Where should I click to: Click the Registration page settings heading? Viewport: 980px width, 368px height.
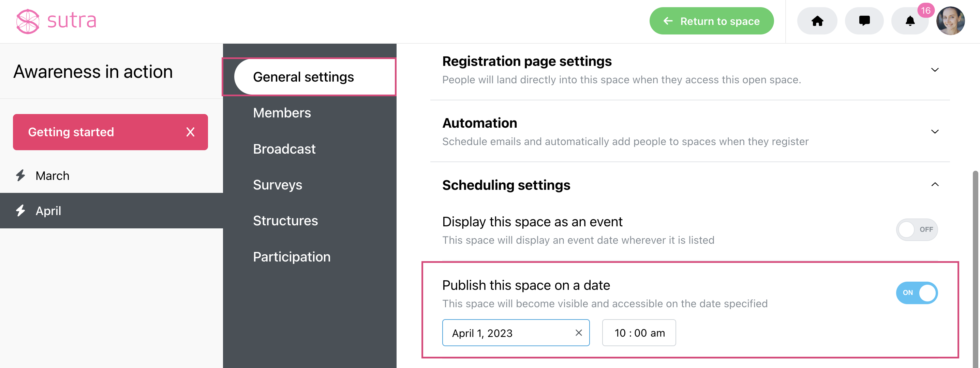(x=527, y=61)
